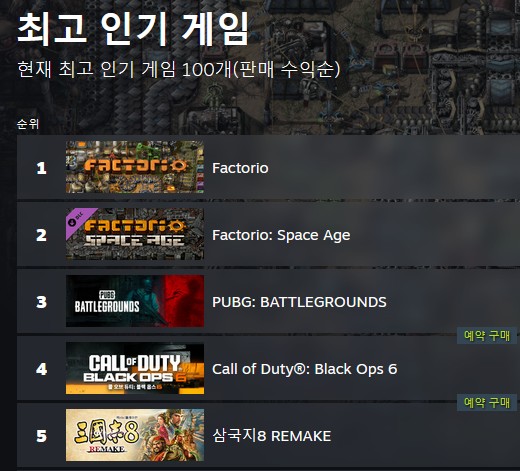Click the 예약 구매 tag above Call of Duty
The width and height of the screenshot is (520, 471).
click(x=487, y=336)
